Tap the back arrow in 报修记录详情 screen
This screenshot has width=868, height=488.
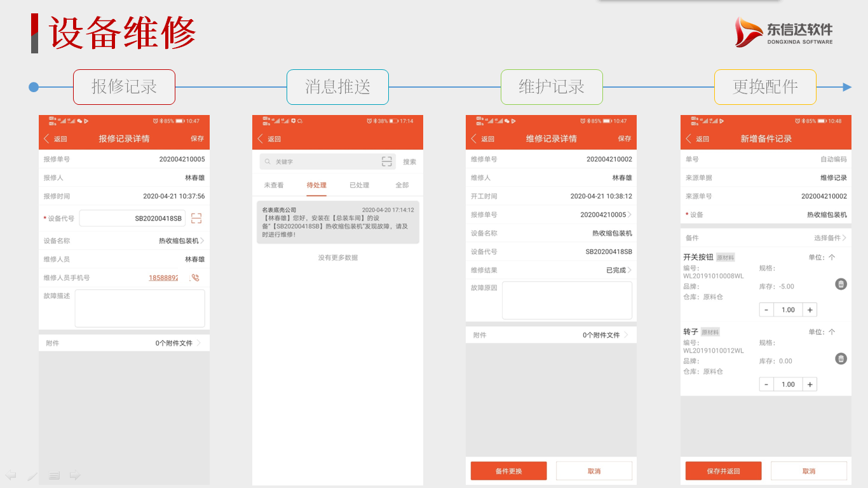(47, 139)
